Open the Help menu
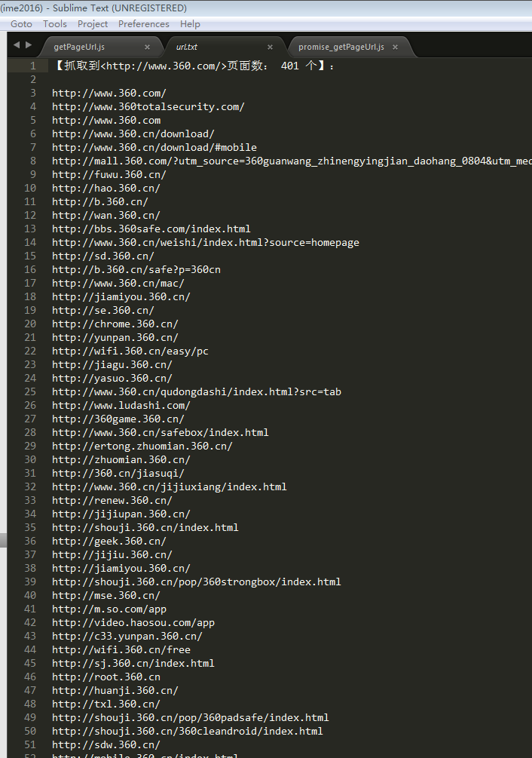 pos(191,23)
